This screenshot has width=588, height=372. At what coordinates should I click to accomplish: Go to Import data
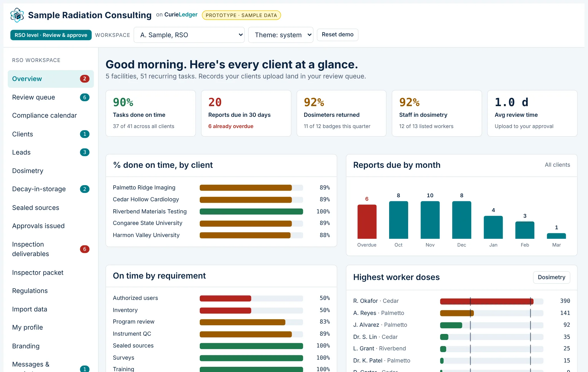[x=51, y=309]
